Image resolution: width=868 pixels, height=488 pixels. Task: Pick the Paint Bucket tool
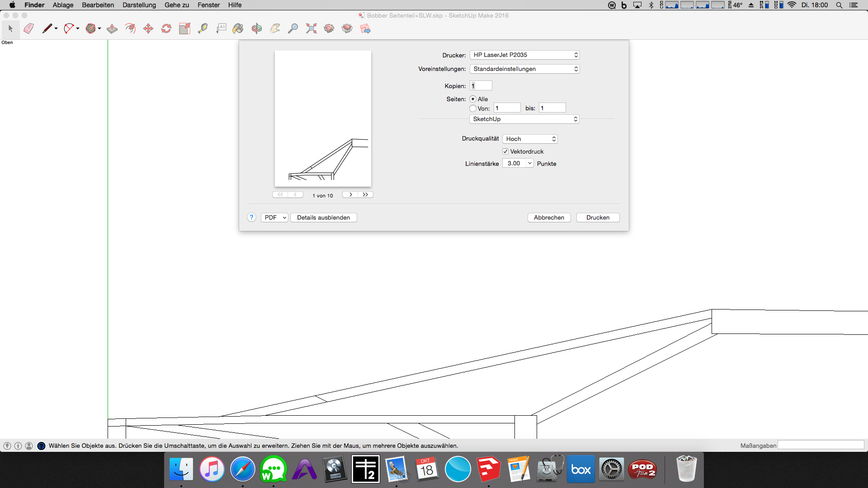coord(238,28)
